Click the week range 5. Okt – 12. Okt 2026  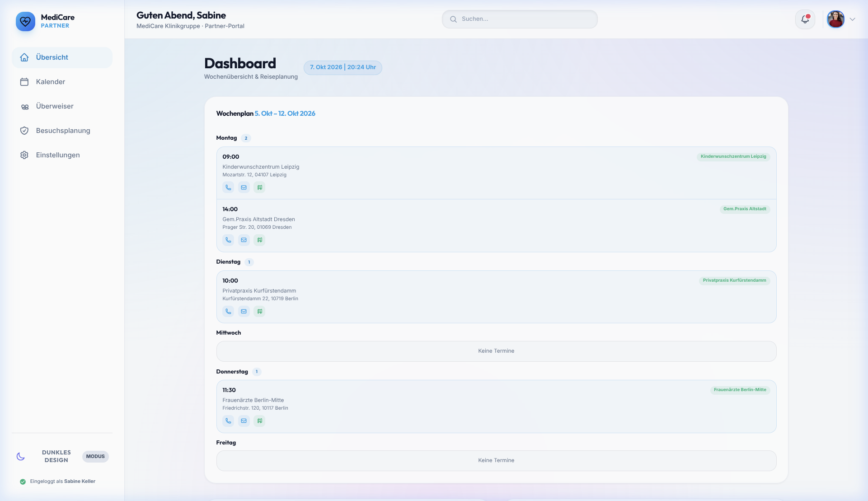click(x=285, y=113)
